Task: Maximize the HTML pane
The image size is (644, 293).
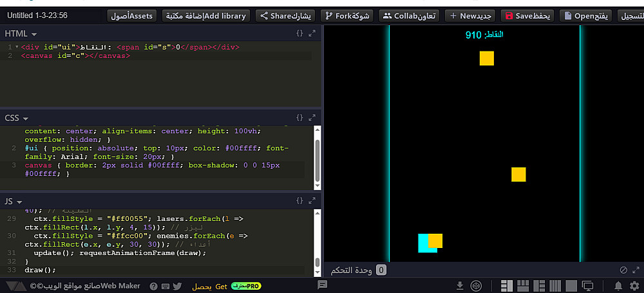Action: [312, 33]
